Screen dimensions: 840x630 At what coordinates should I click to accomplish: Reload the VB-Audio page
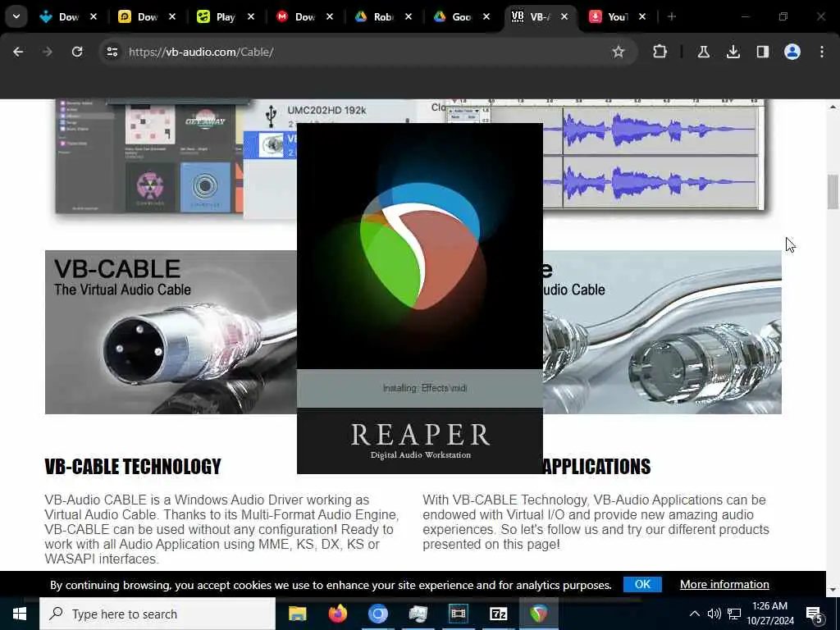(77, 52)
